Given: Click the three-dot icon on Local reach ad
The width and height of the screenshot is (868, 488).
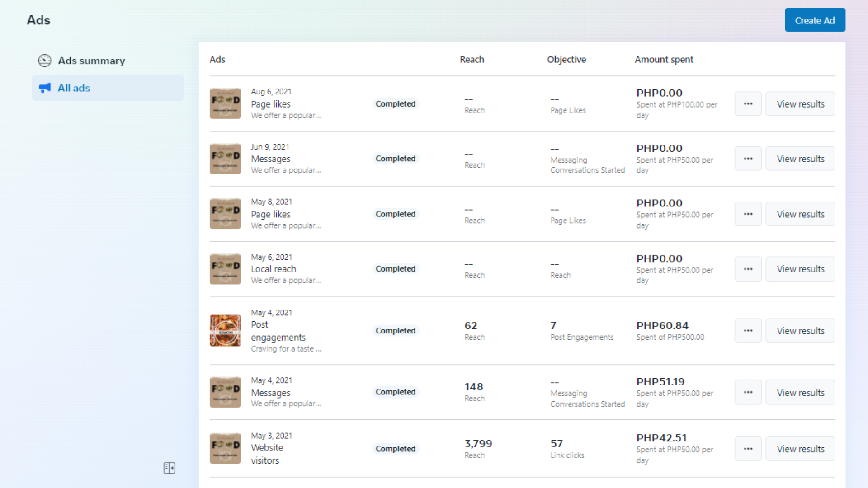Looking at the screenshot, I should click(x=748, y=269).
